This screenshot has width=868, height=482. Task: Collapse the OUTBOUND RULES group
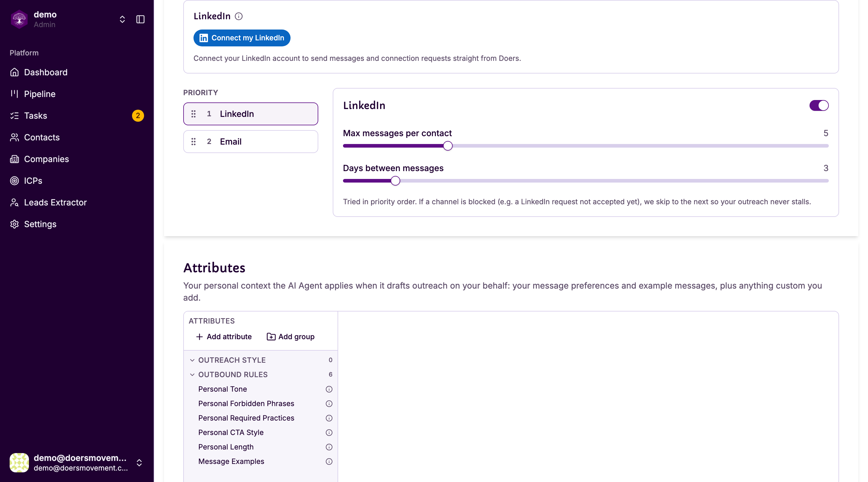point(192,374)
